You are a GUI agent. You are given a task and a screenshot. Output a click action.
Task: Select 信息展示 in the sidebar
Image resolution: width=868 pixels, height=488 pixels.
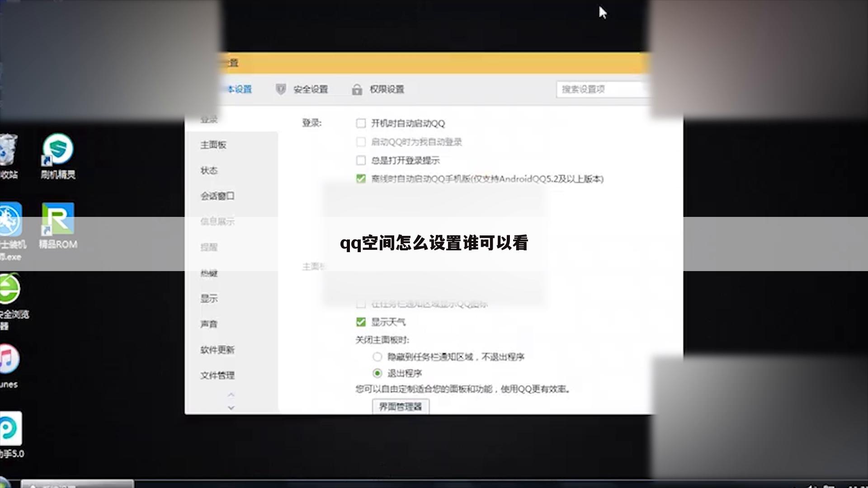pyautogui.click(x=217, y=221)
